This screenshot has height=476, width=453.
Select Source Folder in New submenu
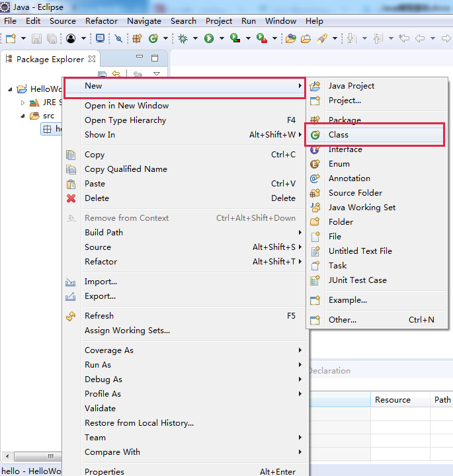click(x=376, y=193)
